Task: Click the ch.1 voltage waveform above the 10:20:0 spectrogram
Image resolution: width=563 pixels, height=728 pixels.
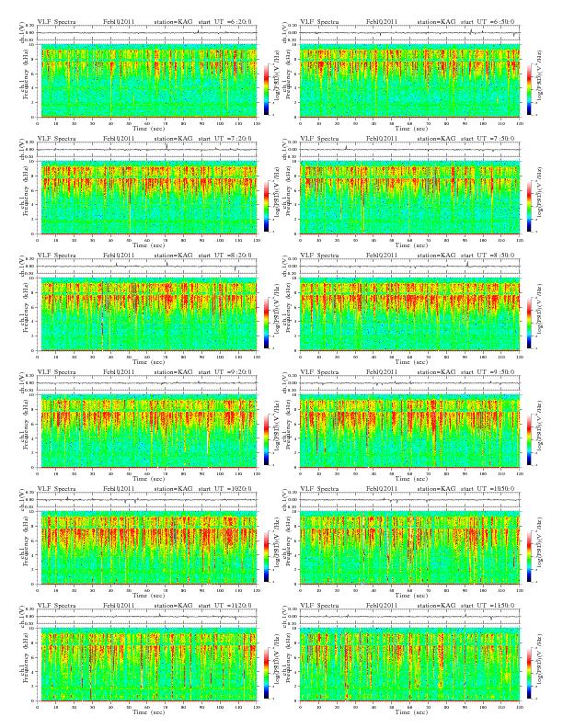Action: tap(147, 500)
